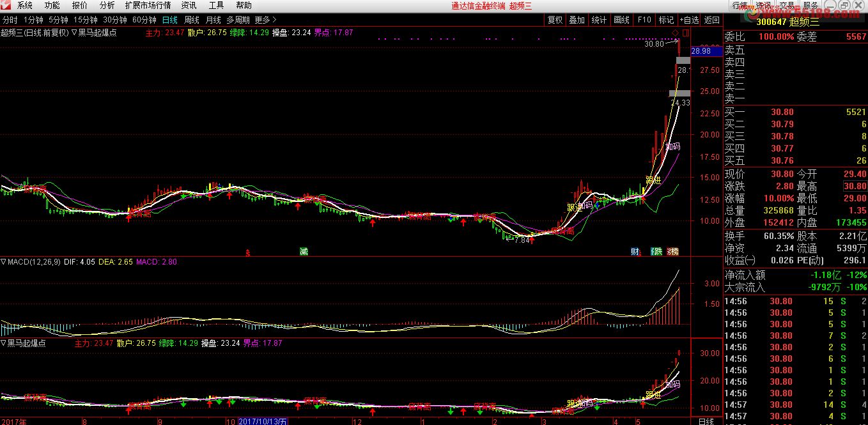Click the 复权 toolbar button
Viewport: 868px width, 425px height.
(555, 20)
